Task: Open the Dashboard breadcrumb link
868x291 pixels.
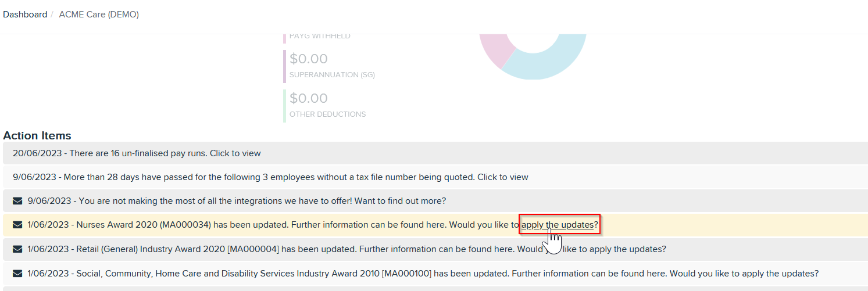Action: pyautogui.click(x=25, y=15)
